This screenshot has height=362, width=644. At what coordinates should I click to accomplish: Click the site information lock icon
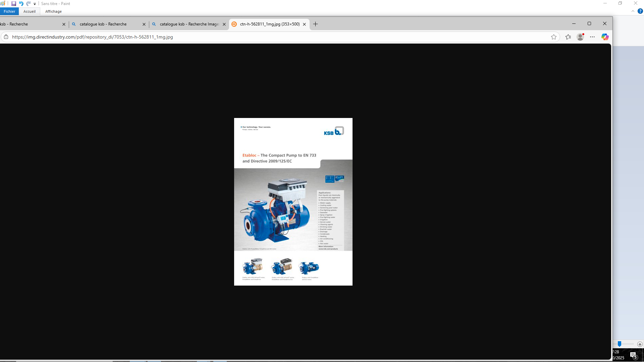pos(6,37)
